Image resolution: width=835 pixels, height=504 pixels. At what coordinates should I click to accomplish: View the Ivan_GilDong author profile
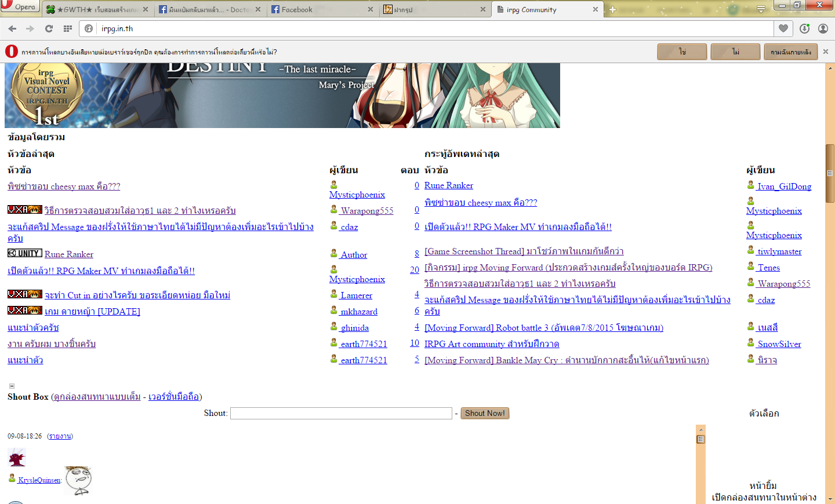tap(785, 187)
